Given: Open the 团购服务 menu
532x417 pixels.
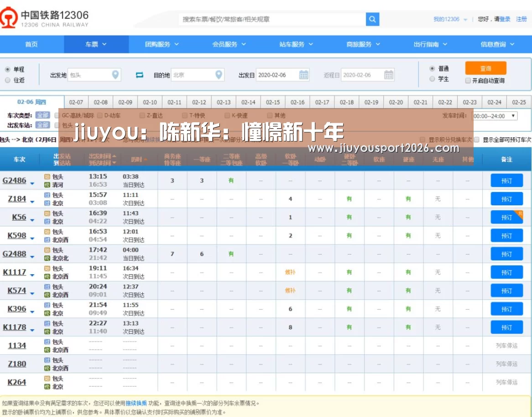Looking at the screenshot, I should point(162,44).
